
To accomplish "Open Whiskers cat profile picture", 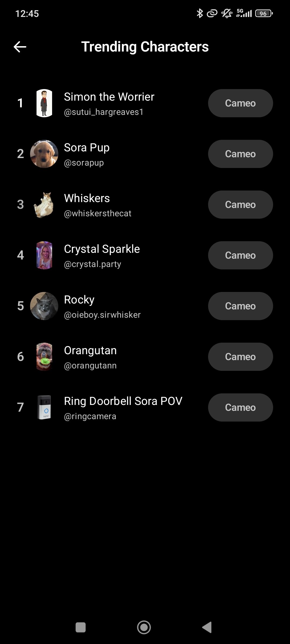I will (44, 205).
